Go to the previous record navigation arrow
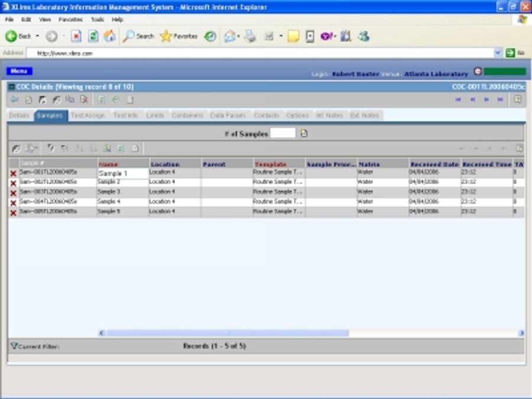 point(472,99)
